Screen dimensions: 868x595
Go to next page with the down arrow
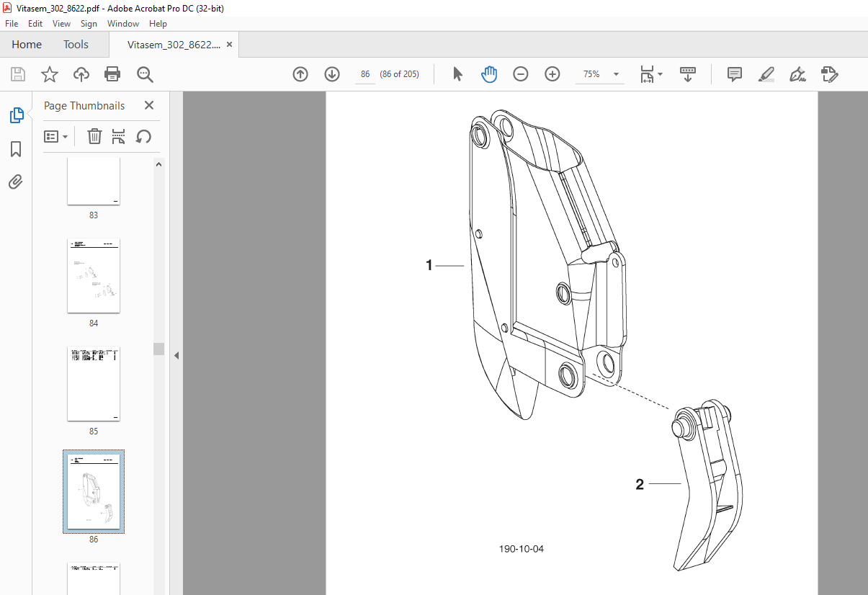[332, 74]
